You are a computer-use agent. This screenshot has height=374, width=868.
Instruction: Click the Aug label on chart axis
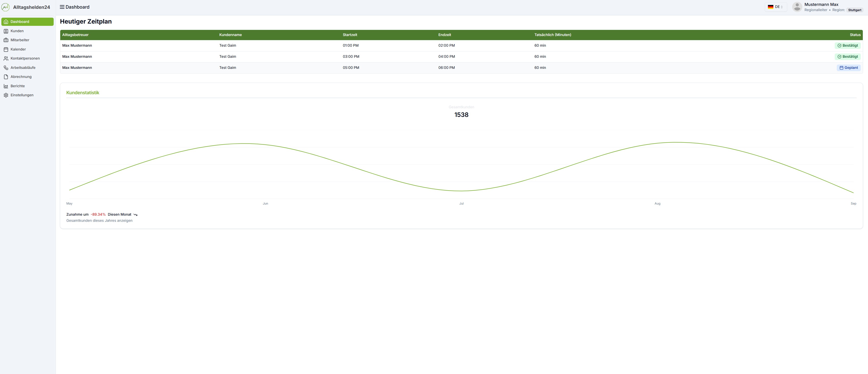(x=657, y=204)
